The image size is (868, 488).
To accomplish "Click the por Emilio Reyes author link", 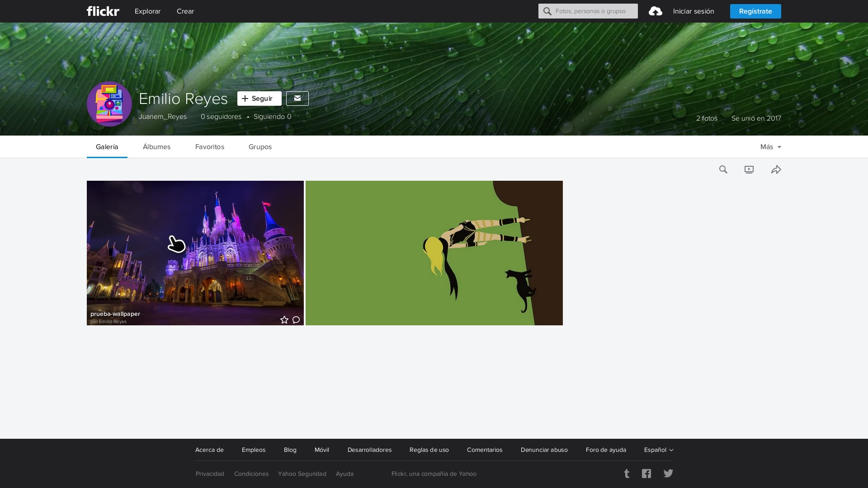I will (108, 322).
